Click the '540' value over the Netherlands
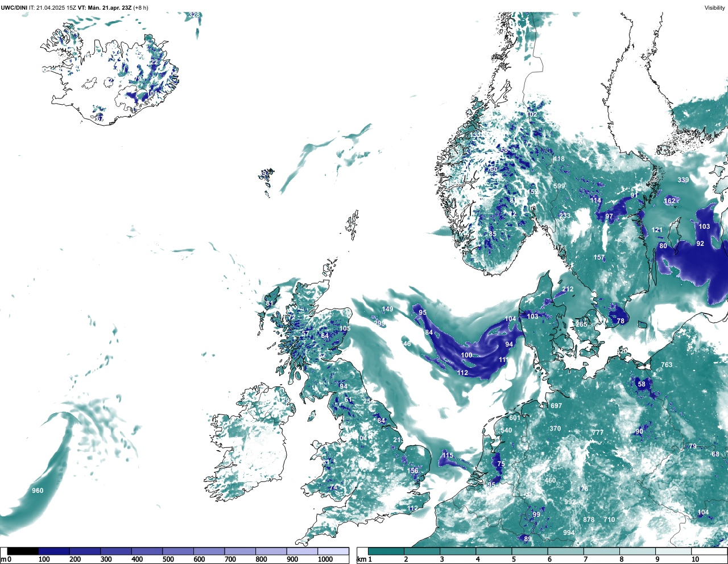The image size is (728, 564). tap(506, 430)
